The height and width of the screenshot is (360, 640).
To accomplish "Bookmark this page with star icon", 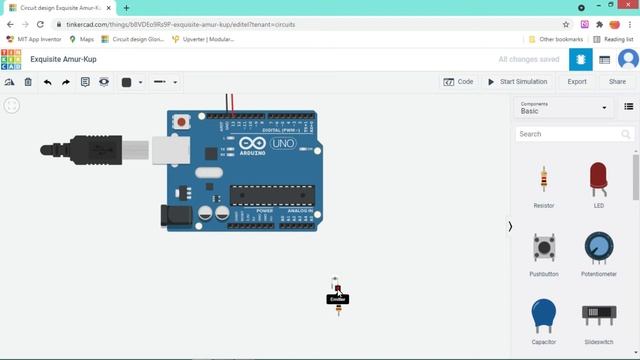I will (566, 24).
